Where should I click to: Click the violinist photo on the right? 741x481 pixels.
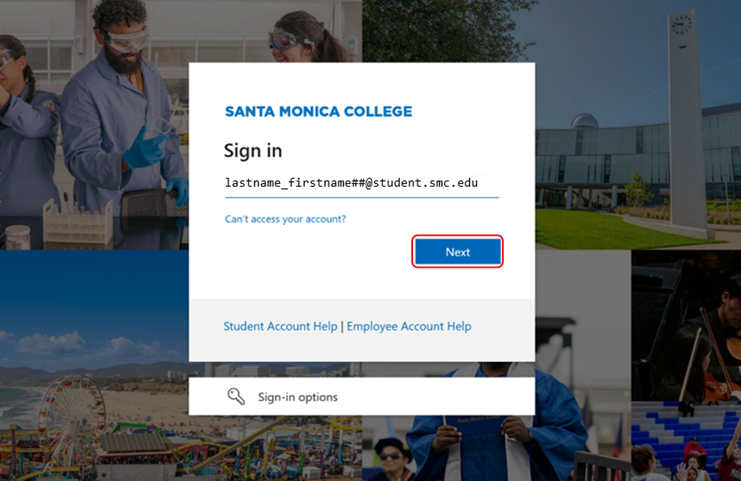[700, 340]
